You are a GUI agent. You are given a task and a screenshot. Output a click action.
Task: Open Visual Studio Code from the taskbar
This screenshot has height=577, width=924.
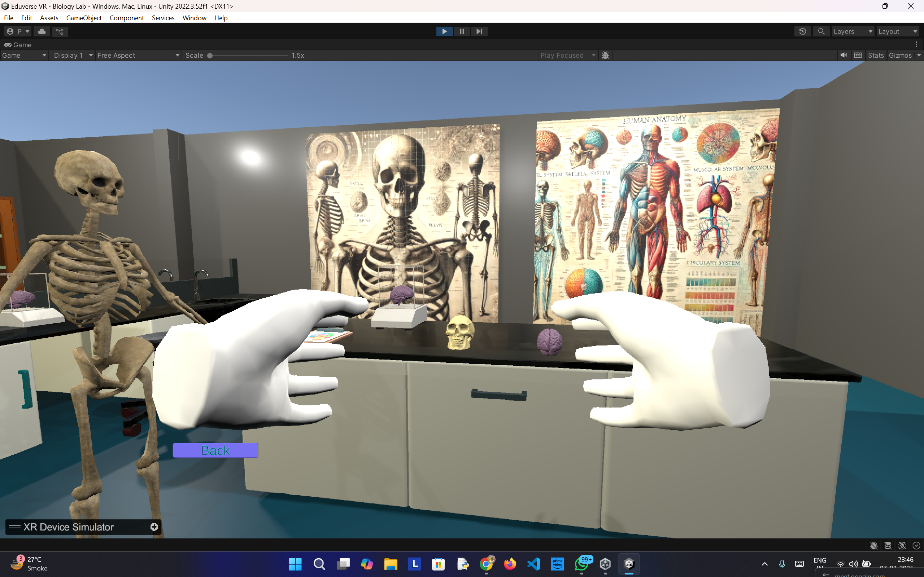click(x=534, y=564)
